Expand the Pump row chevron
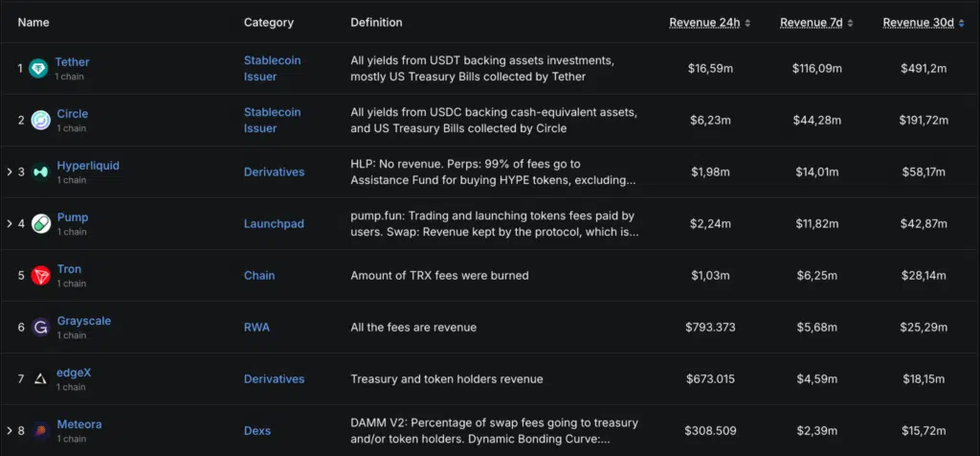This screenshot has height=456, width=980. point(9,224)
